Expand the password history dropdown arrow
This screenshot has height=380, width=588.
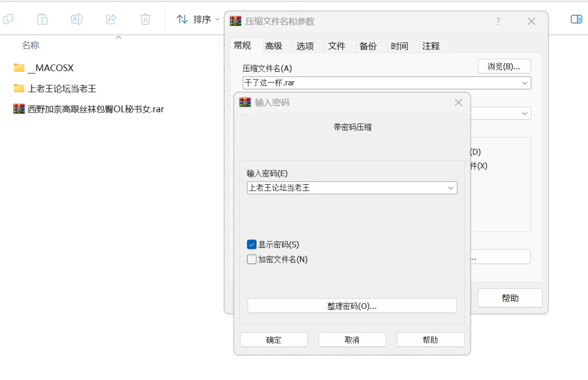coord(451,188)
